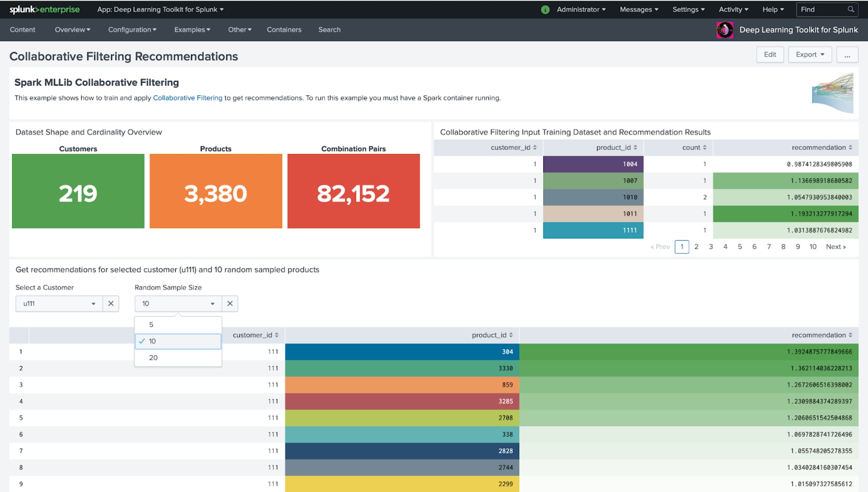Go to results page 5
The height and width of the screenshot is (492, 868).
pos(740,247)
